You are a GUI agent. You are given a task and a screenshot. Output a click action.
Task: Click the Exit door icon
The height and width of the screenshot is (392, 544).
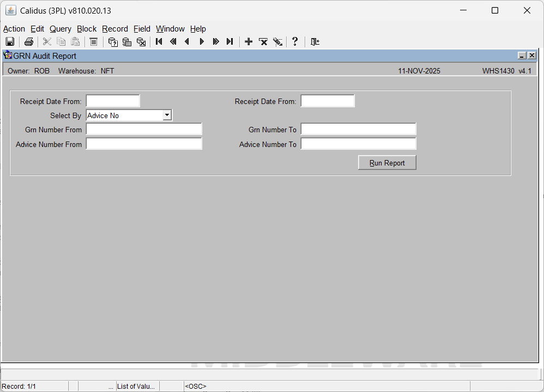315,42
